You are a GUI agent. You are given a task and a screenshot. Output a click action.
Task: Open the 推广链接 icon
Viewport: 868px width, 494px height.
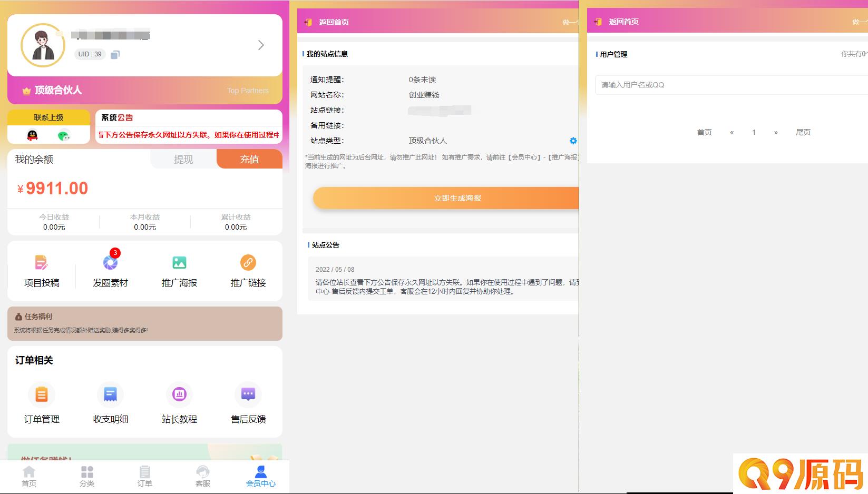pos(248,262)
